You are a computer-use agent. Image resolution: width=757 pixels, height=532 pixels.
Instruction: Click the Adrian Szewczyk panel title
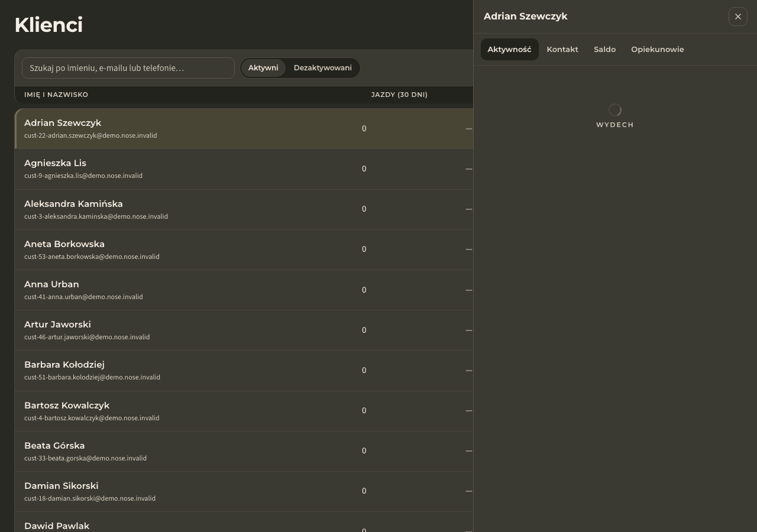coord(525,17)
